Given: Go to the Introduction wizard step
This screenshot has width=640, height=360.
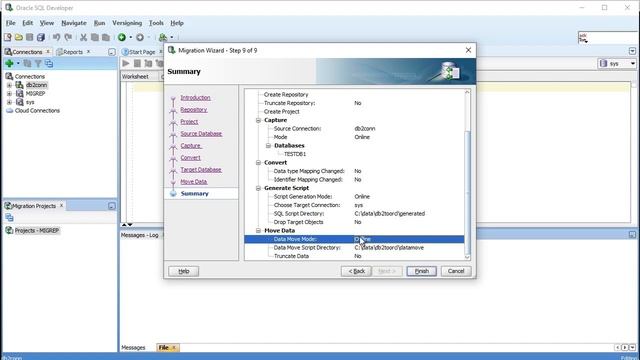Looking at the screenshot, I should 196,98.
